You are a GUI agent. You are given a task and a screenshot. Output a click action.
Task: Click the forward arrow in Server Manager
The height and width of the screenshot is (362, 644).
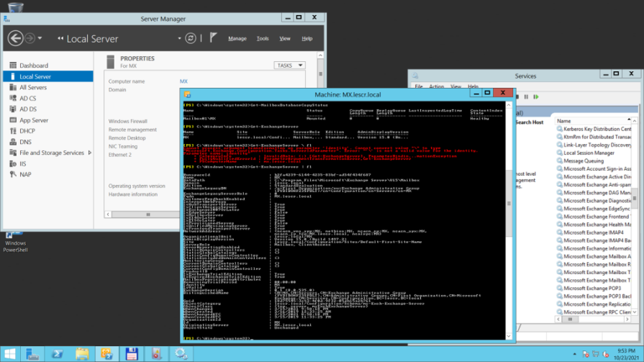(30, 38)
